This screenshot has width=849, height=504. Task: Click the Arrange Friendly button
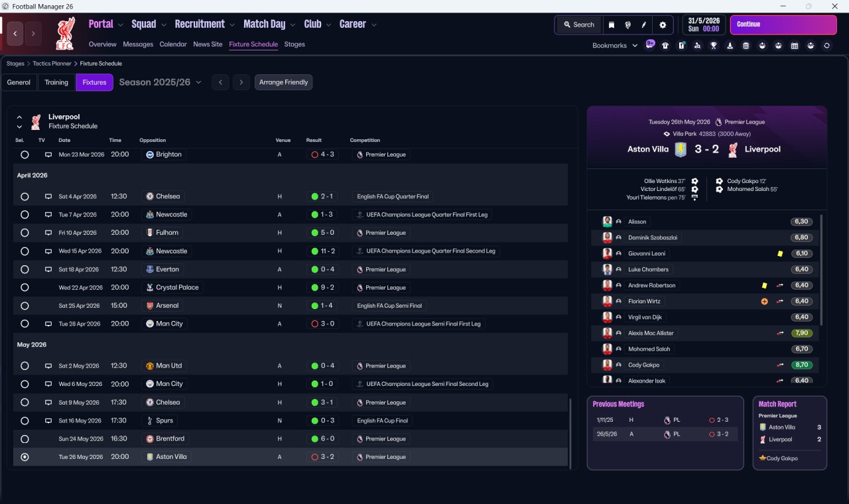pos(283,82)
